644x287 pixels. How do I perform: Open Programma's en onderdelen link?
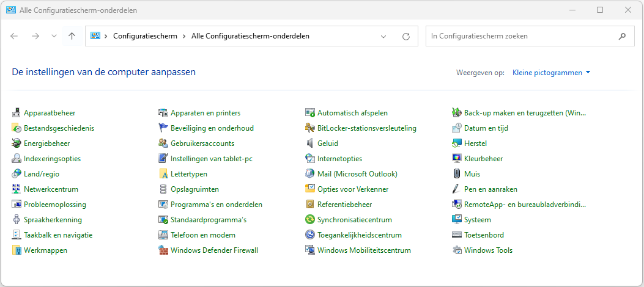click(x=217, y=205)
